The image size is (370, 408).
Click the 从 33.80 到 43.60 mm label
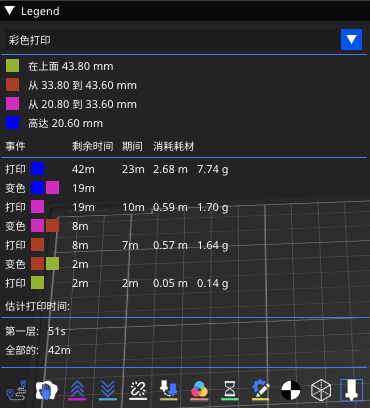(x=82, y=85)
